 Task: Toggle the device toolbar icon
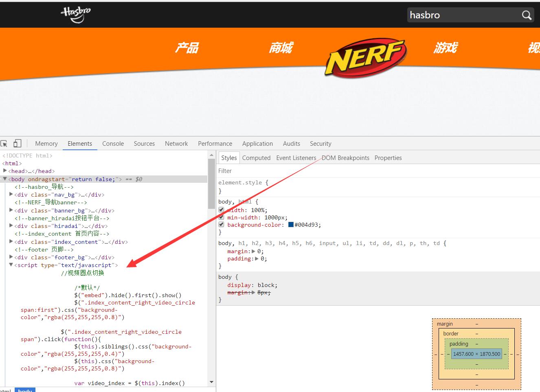pos(18,143)
